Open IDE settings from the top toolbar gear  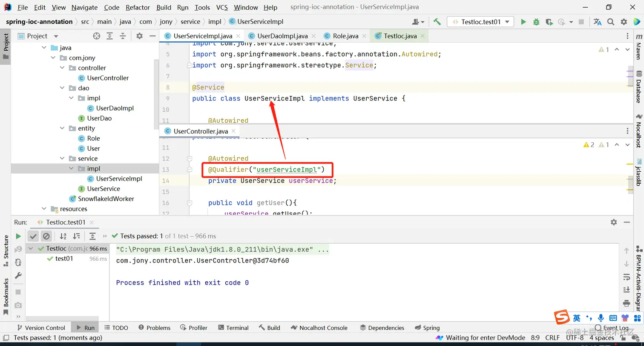point(624,22)
